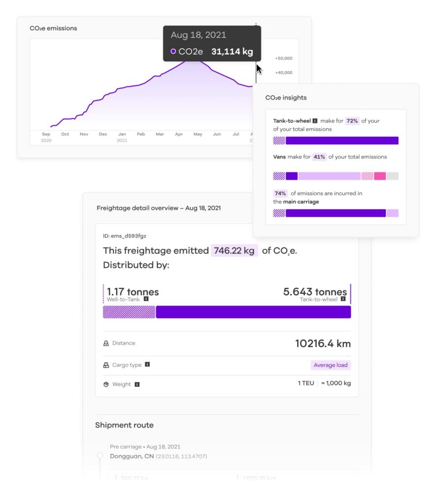
Task: Click the solid purple bar under Tank-to-wheel insight
Action: tap(342, 140)
